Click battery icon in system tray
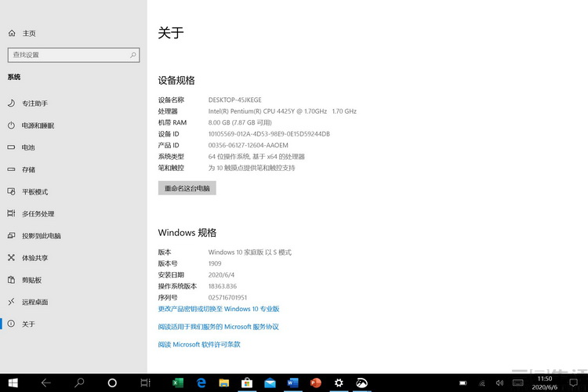 (463, 383)
